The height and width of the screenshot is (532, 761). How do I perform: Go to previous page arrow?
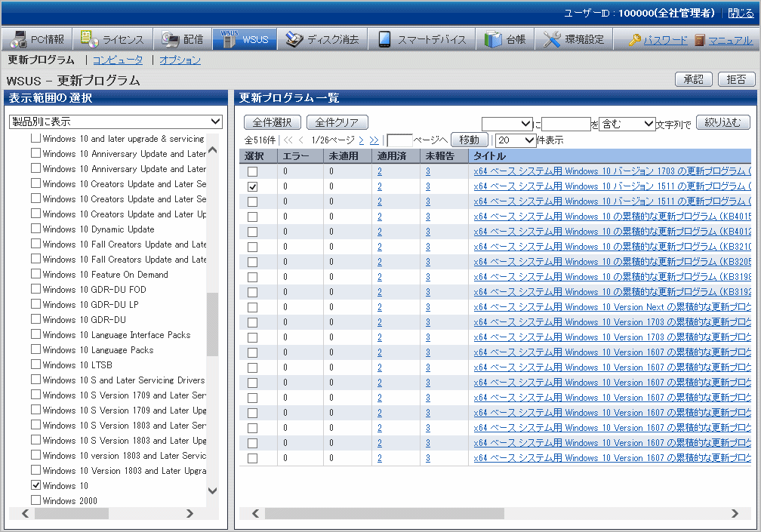click(301, 140)
